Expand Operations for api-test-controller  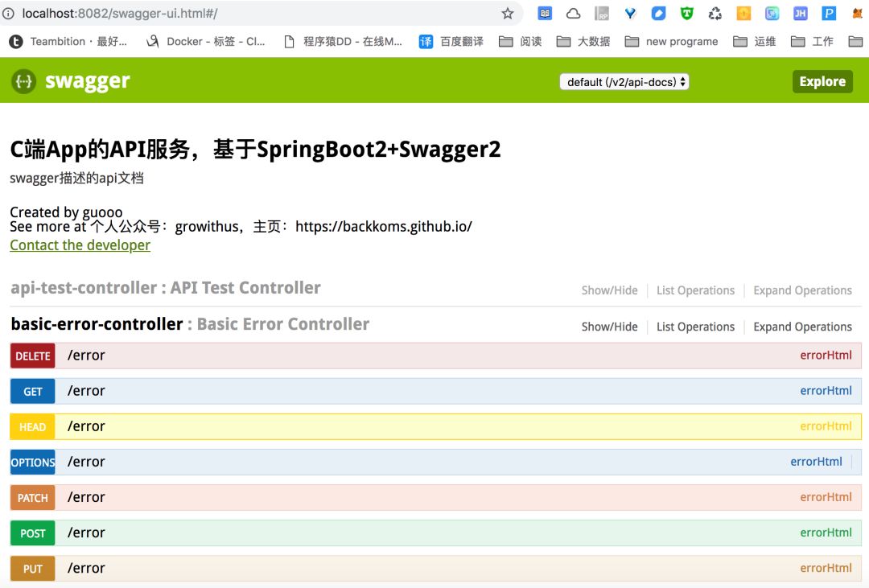802,290
